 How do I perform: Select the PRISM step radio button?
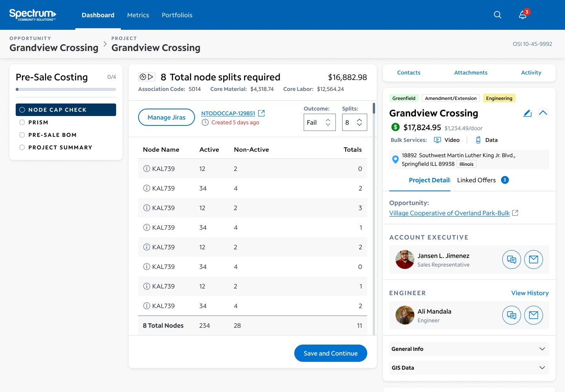22,122
